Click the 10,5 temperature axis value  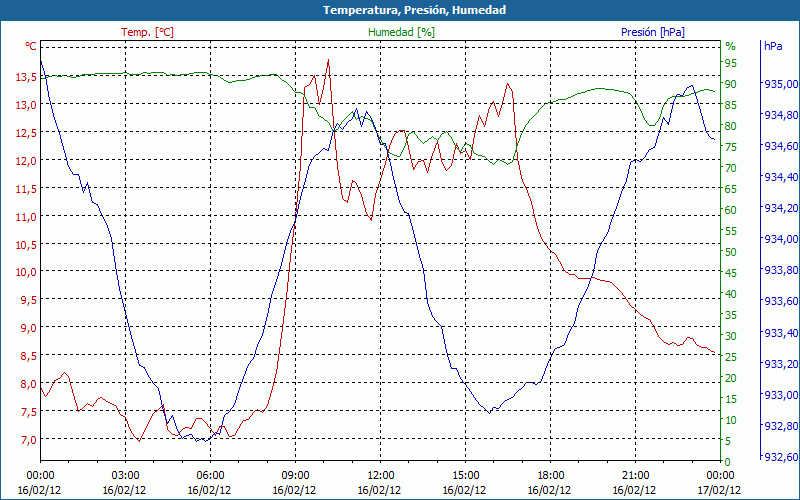[28, 244]
